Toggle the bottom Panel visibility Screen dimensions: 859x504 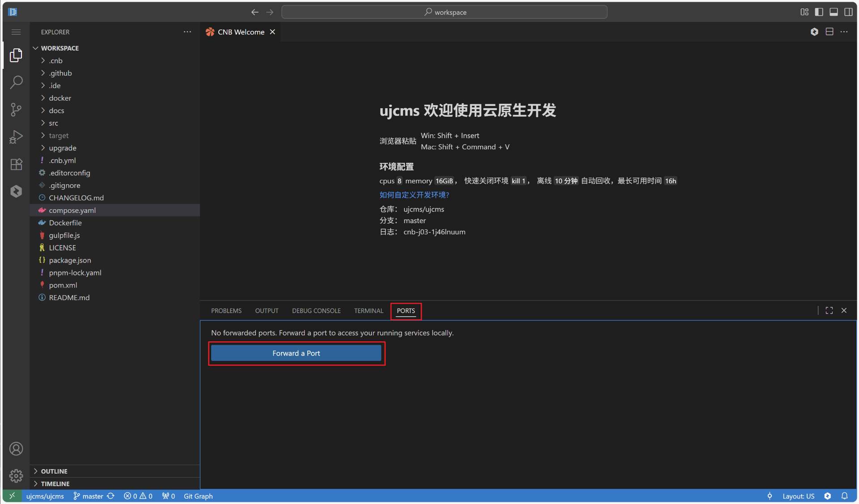834,12
